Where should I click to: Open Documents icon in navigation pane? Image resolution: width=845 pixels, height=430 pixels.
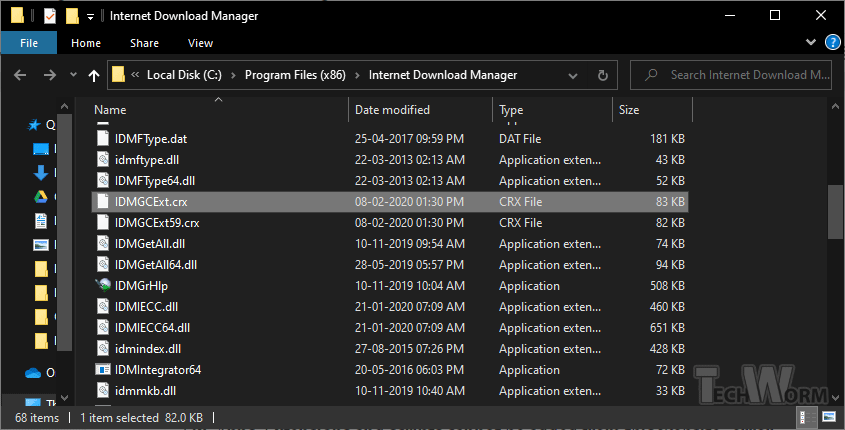pyautogui.click(x=41, y=221)
